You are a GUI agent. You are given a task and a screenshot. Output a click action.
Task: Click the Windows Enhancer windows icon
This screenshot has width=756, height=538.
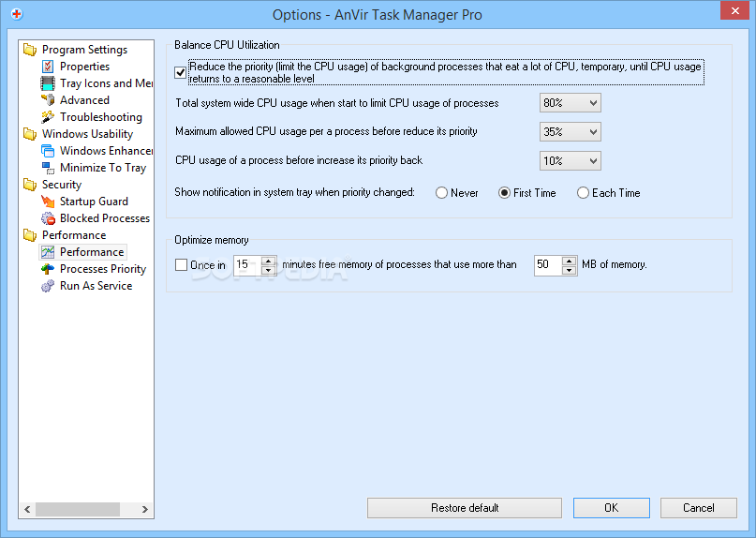click(x=48, y=151)
